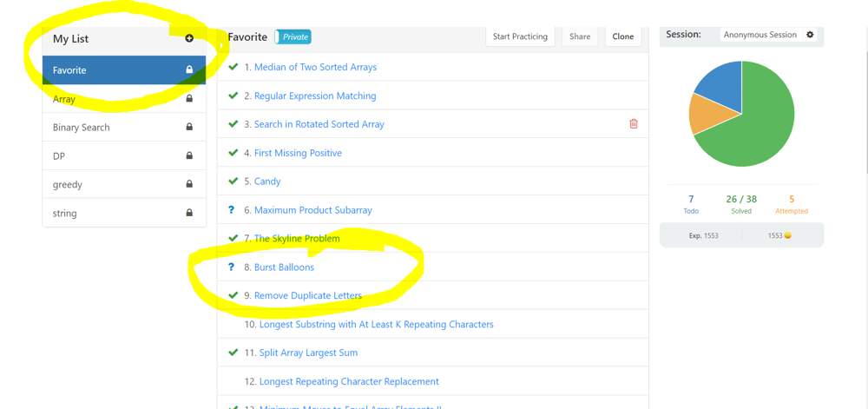Click the lock icon on Binary Search list
The width and height of the screenshot is (868, 409).
pyautogui.click(x=189, y=128)
